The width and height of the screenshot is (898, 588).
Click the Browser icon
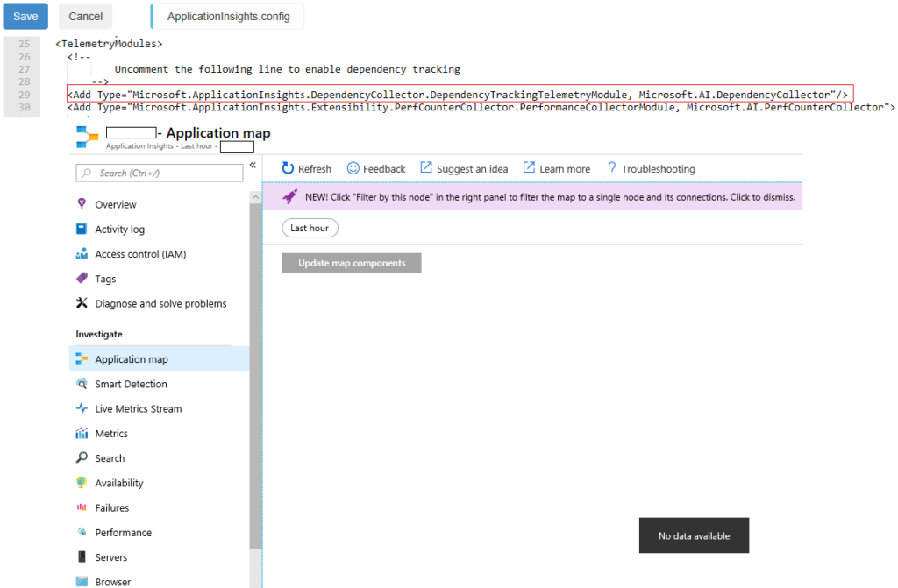coord(82,581)
